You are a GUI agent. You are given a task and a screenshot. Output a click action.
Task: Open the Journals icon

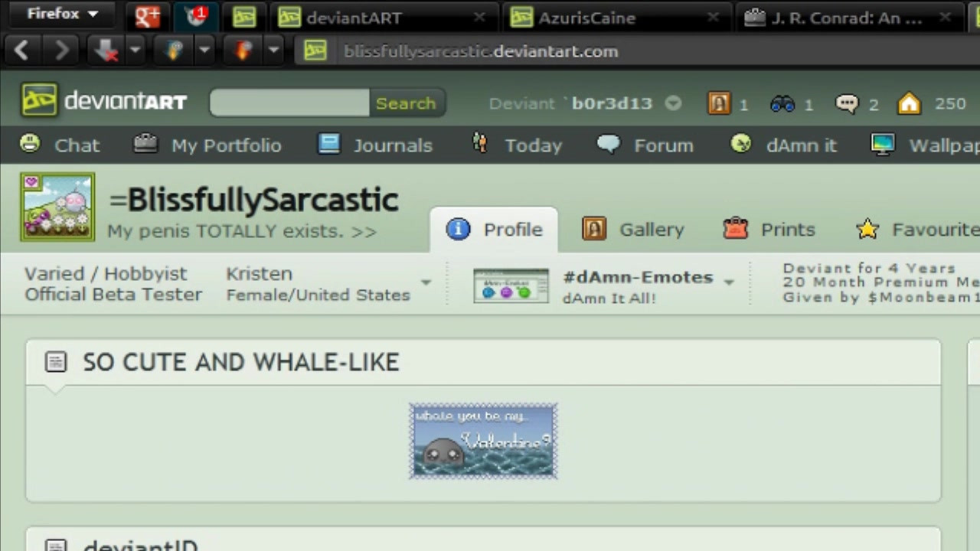click(x=329, y=143)
